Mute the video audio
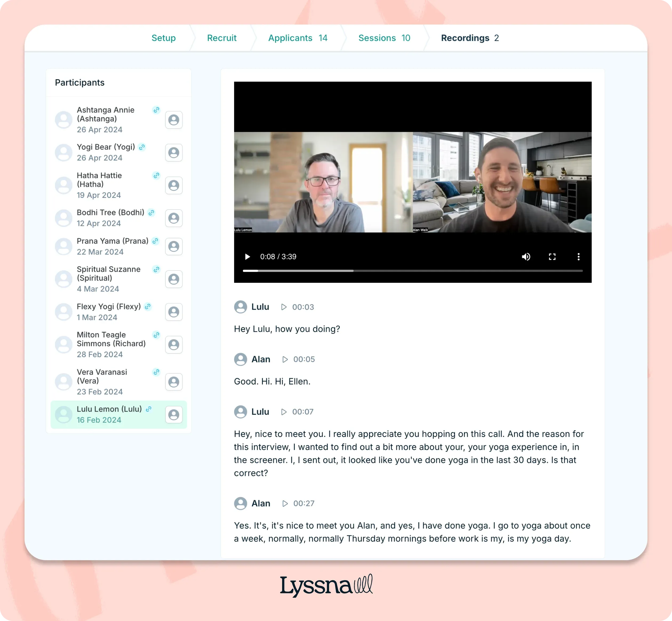This screenshot has width=672, height=621. coord(526,257)
